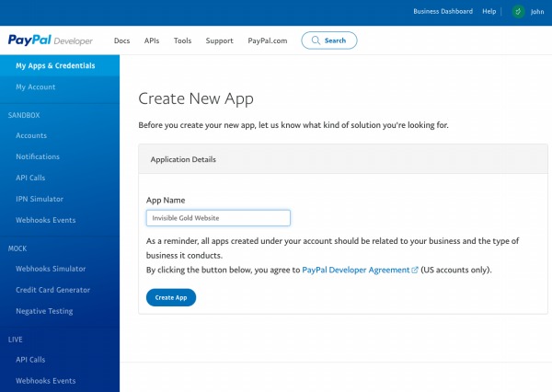Select Negative Testing in the sidebar

pyautogui.click(x=44, y=311)
